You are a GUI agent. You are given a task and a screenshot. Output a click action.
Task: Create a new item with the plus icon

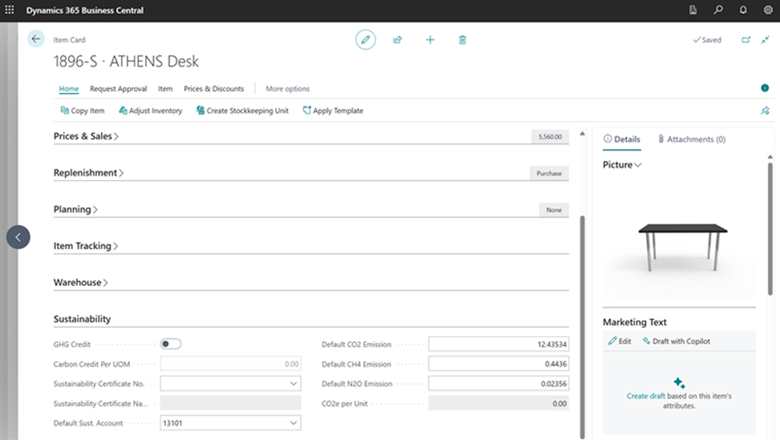430,40
